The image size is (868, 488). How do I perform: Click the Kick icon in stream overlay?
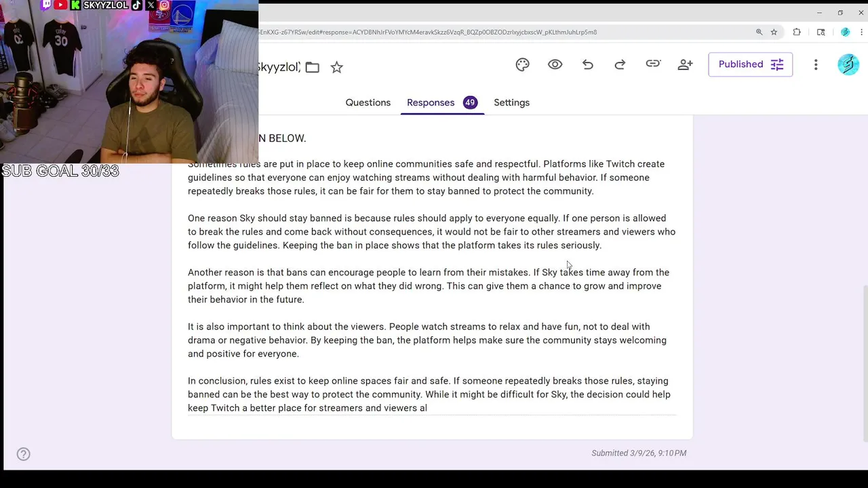tap(75, 5)
